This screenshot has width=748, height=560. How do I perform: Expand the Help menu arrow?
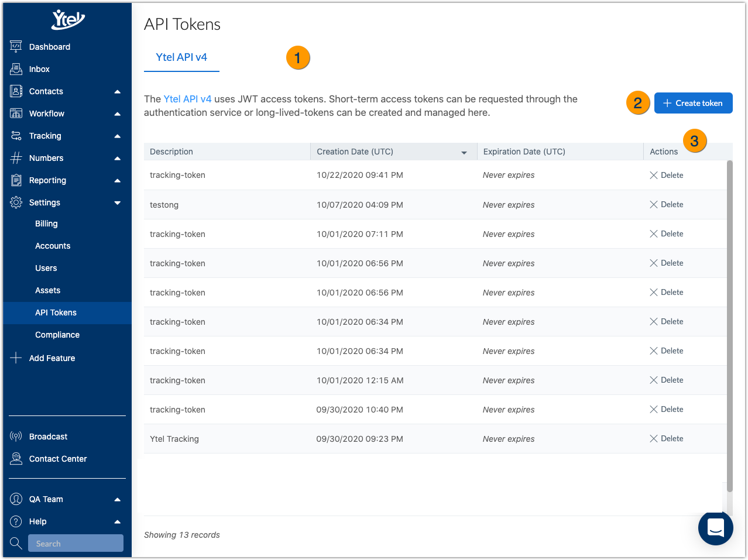117,521
